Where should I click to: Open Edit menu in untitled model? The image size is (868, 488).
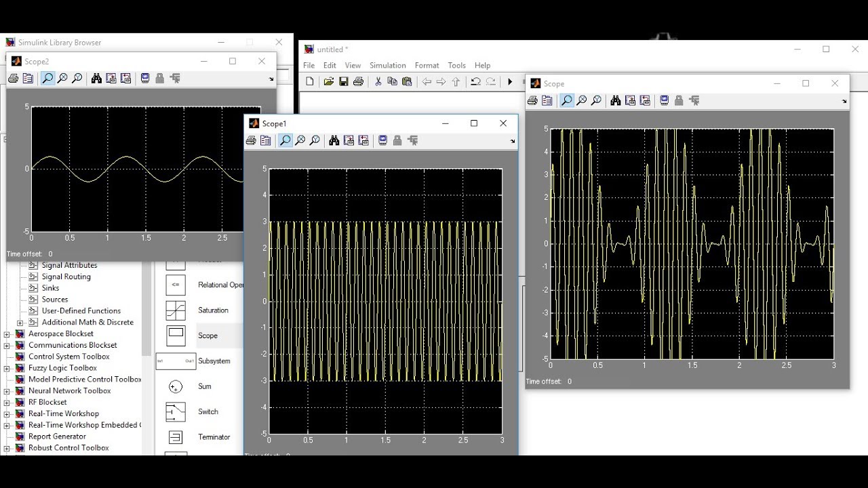(x=330, y=66)
